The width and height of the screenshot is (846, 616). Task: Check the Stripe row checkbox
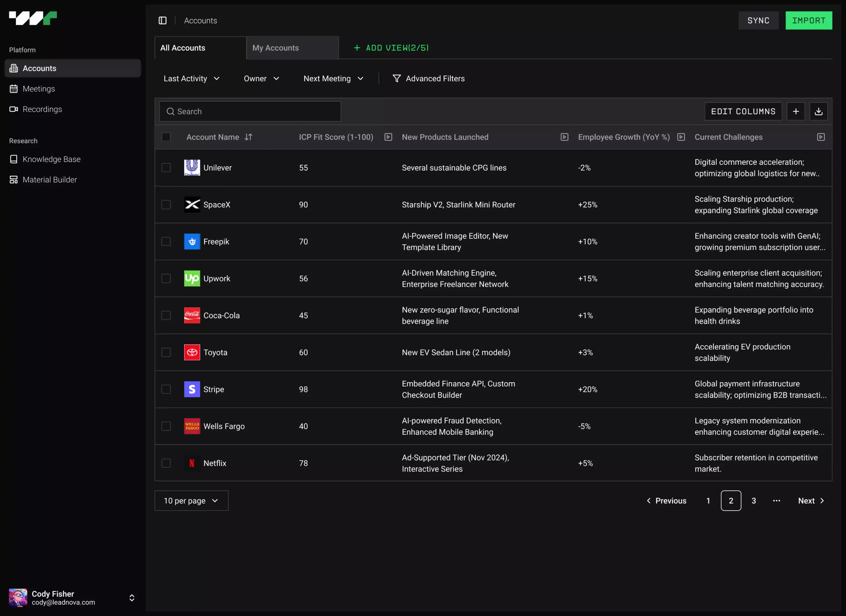[x=166, y=389]
